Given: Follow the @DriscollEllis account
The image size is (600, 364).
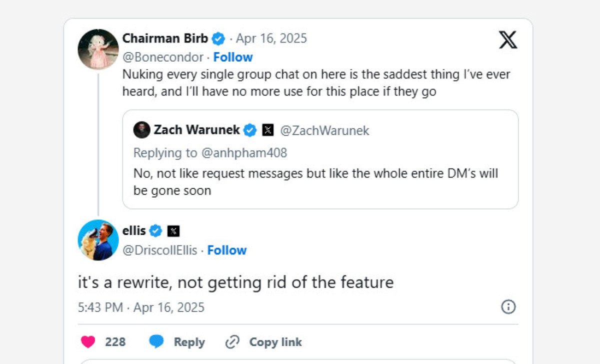Looking at the screenshot, I should coord(227,250).
